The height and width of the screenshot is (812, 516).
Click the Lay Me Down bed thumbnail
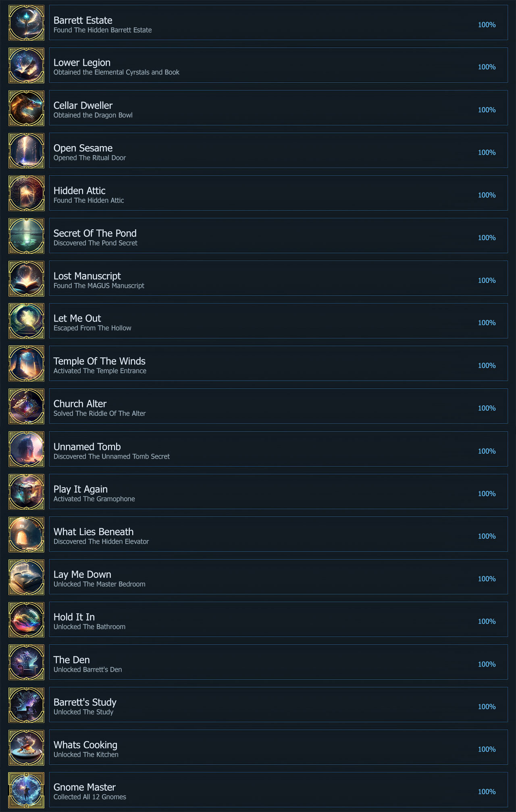point(27,577)
